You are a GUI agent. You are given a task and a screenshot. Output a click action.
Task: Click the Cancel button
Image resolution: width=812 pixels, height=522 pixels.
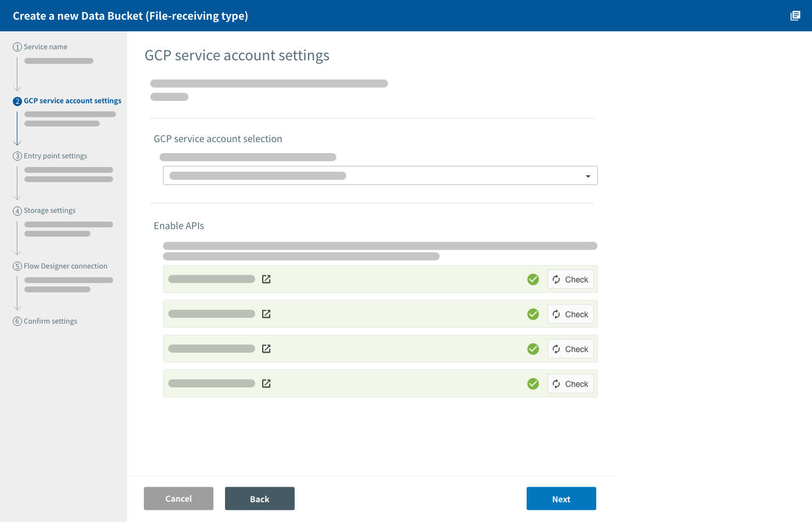click(179, 499)
